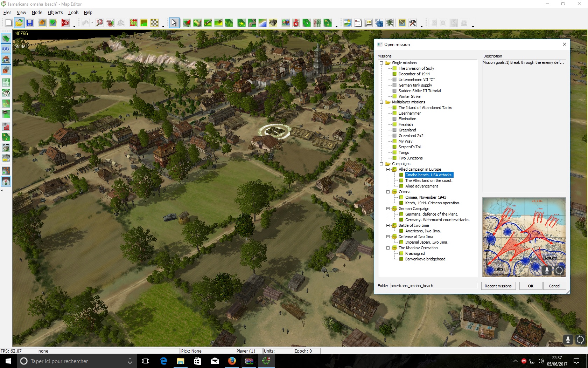The height and width of the screenshot is (368, 588).
Task: Click the save map icon
Action: click(x=30, y=23)
